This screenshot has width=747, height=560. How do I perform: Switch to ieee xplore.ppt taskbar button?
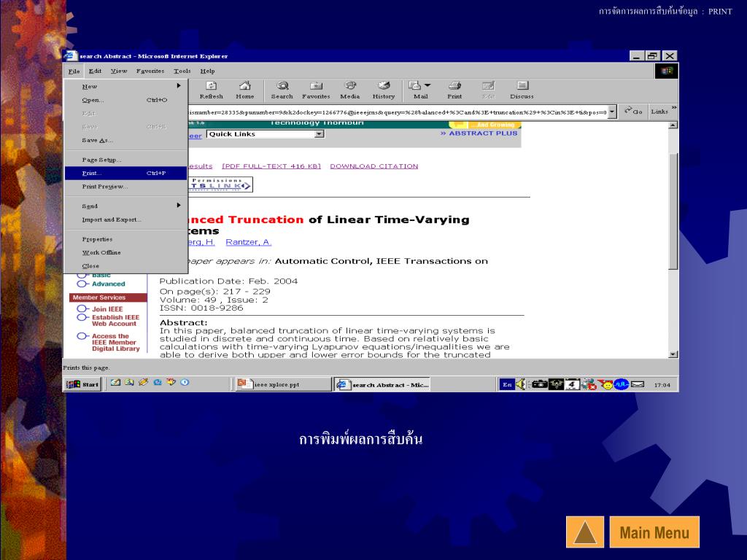(x=283, y=384)
